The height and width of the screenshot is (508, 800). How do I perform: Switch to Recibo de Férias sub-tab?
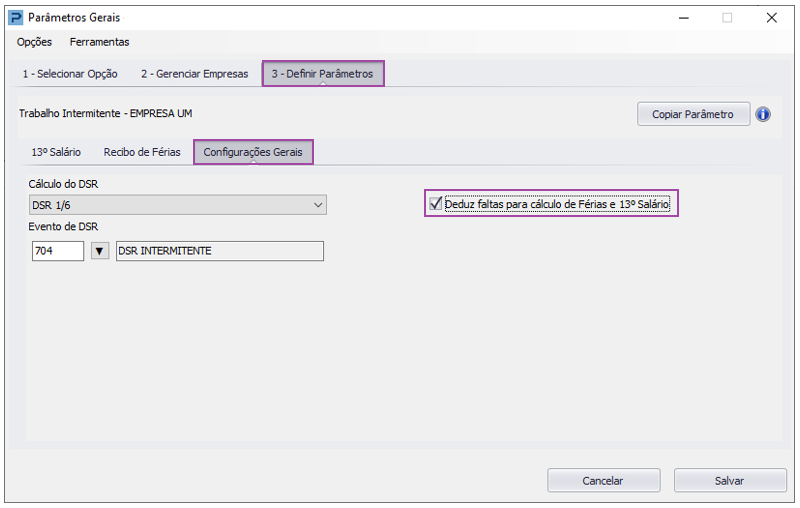pyautogui.click(x=142, y=152)
